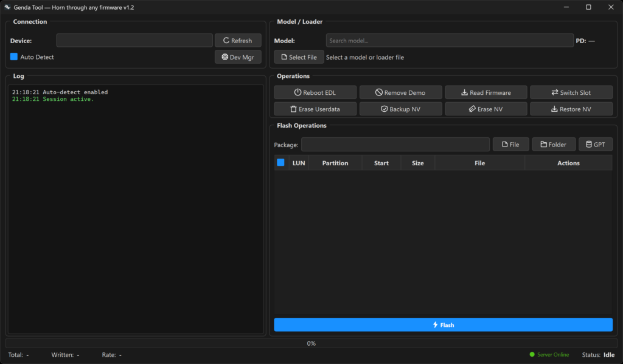The image size is (623, 364).
Task: Click Select File for loader
Action: [299, 57]
